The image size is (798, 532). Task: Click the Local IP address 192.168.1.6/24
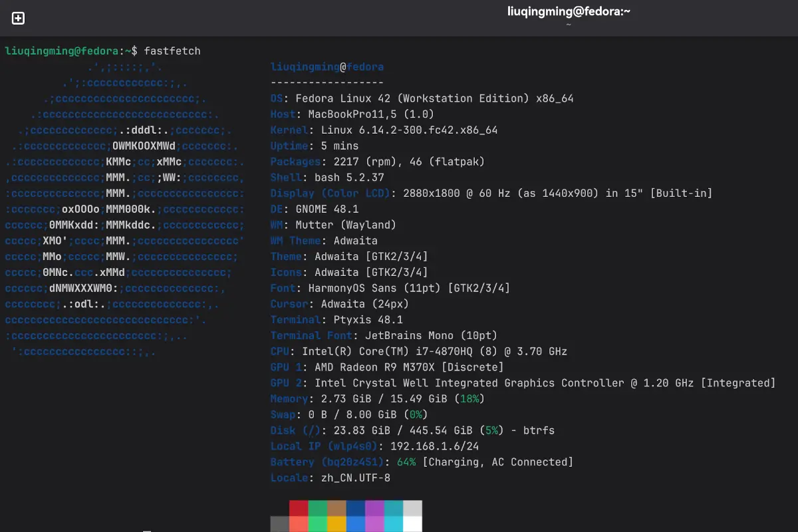434,446
